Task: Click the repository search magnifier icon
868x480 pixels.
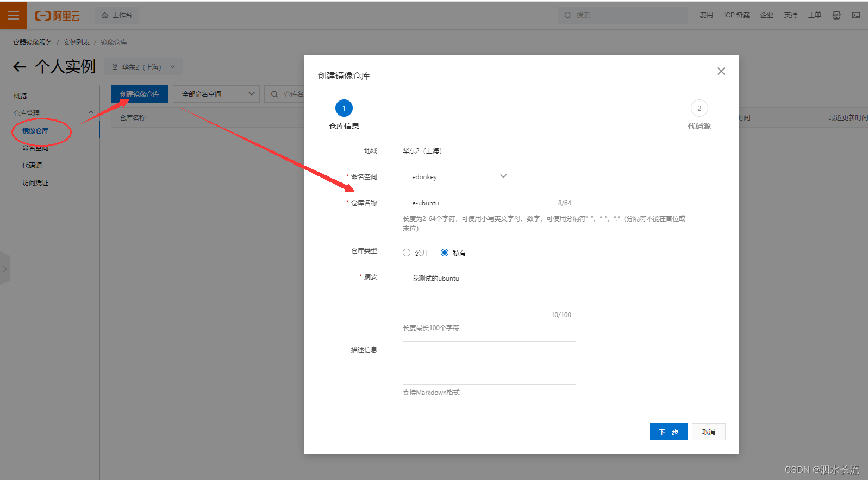Action: tap(274, 94)
